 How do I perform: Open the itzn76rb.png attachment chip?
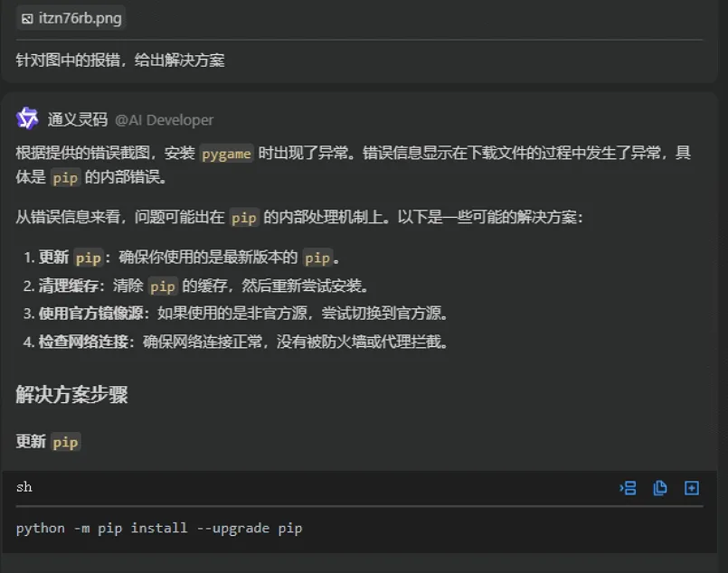click(71, 18)
